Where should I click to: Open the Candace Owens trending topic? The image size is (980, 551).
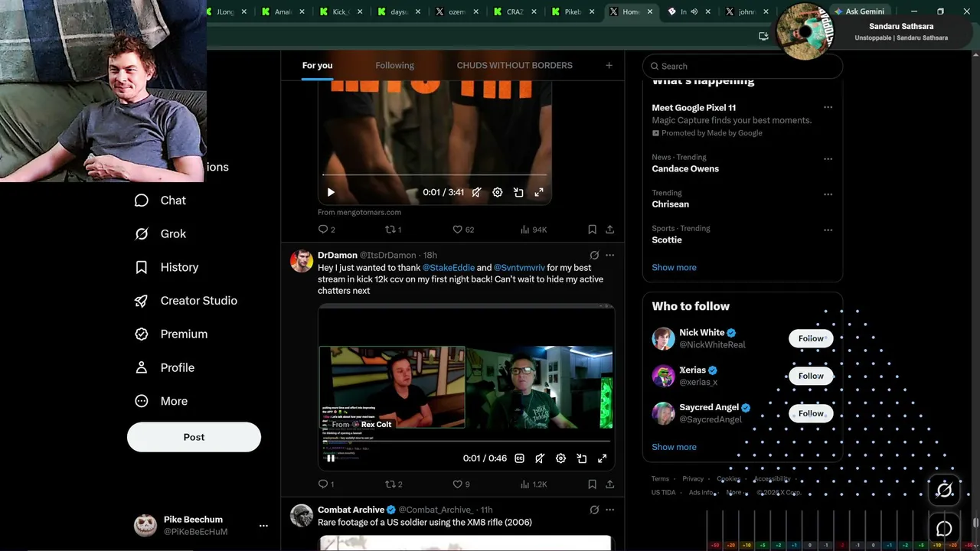[x=685, y=169]
